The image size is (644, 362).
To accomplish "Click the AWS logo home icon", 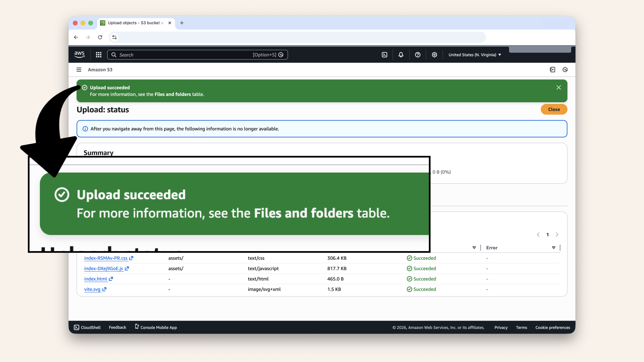I will 79,54.
